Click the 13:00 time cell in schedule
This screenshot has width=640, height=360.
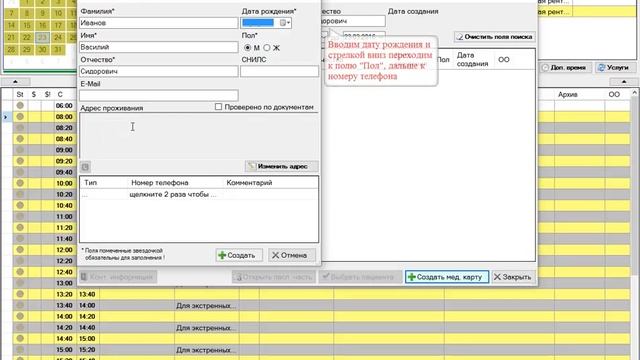click(x=64, y=283)
